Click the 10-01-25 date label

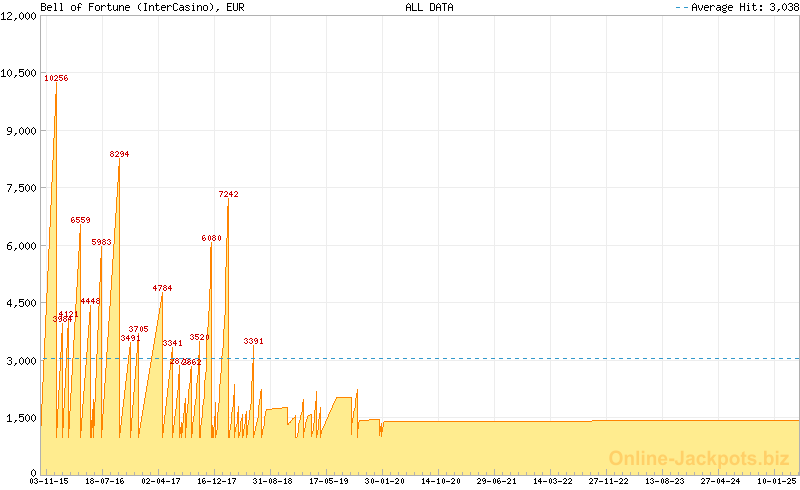pyautogui.click(x=777, y=481)
